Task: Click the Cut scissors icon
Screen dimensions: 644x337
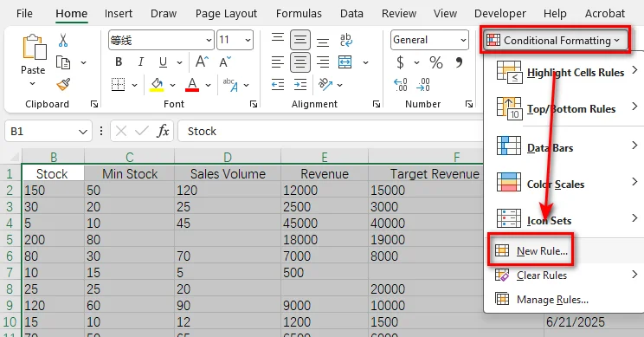Action: 63,40
